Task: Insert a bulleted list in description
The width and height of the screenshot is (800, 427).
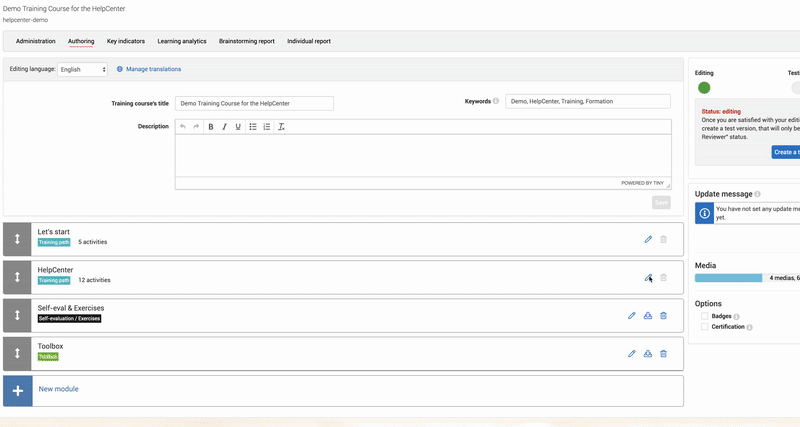Action: [253, 127]
